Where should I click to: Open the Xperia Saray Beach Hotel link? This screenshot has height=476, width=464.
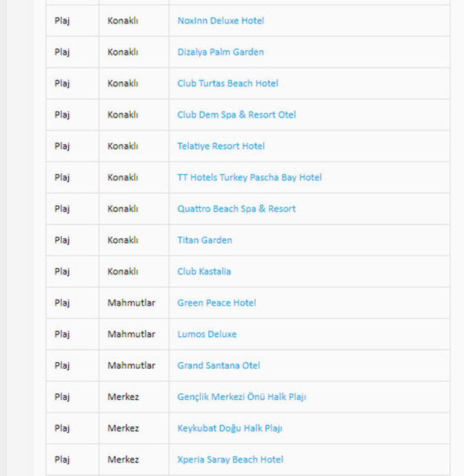click(x=230, y=460)
